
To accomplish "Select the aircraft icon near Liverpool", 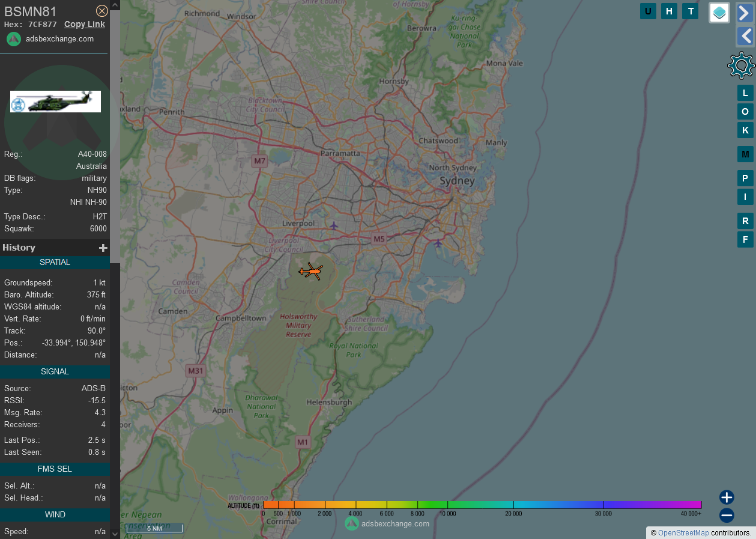I will click(x=334, y=225).
